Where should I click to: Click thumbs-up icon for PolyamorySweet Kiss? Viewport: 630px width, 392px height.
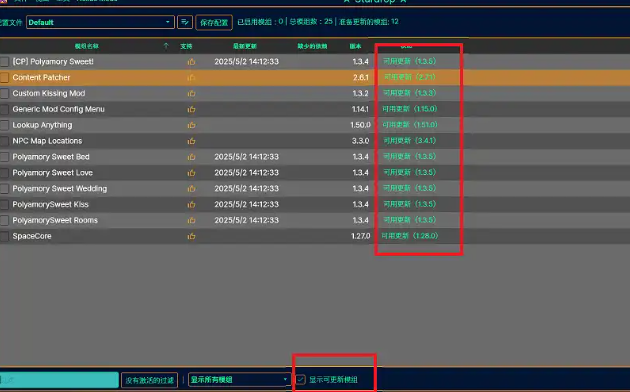click(x=191, y=204)
